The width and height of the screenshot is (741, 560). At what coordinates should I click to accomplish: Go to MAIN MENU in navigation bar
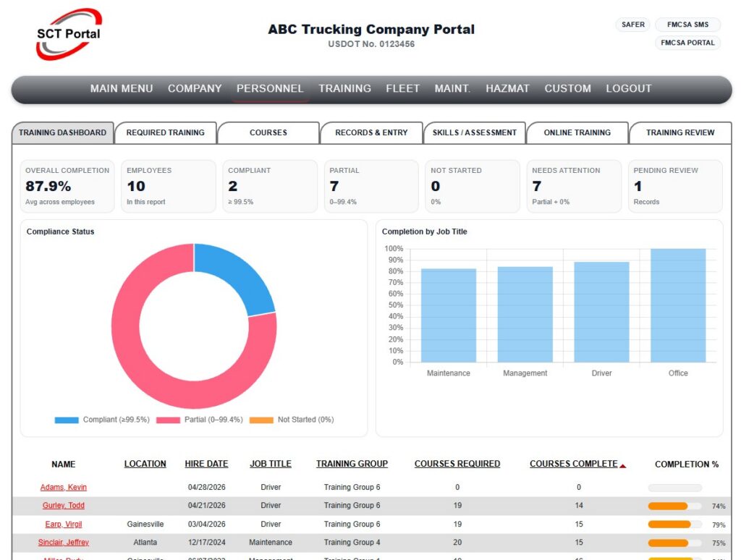[122, 88]
